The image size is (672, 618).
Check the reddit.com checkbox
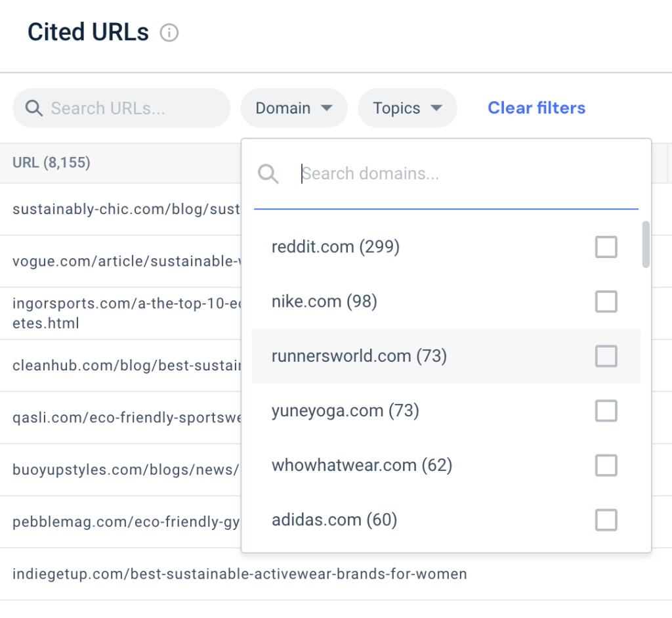[606, 247]
